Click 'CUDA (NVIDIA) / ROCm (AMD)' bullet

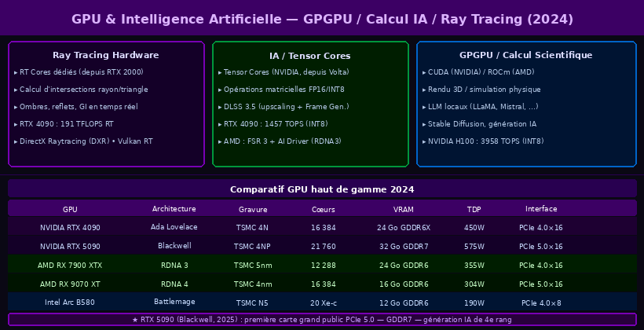(x=481, y=72)
